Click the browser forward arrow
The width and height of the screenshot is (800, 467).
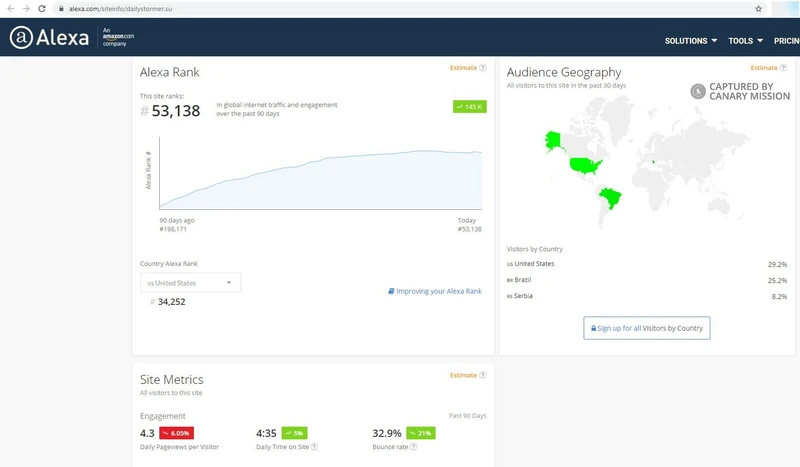click(x=25, y=8)
